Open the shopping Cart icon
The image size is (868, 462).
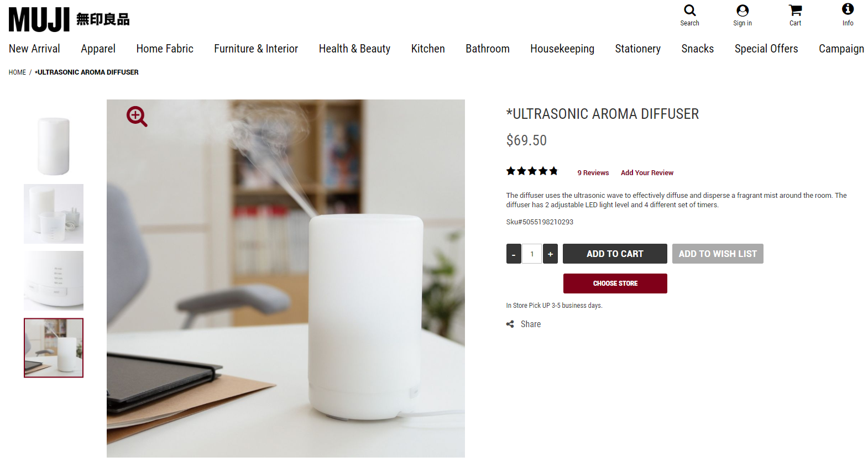click(795, 11)
